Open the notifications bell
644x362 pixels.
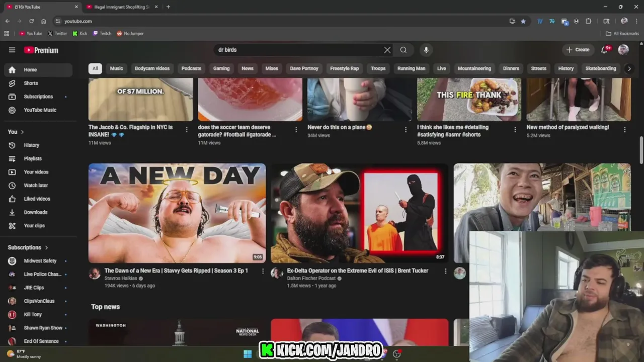605,49
